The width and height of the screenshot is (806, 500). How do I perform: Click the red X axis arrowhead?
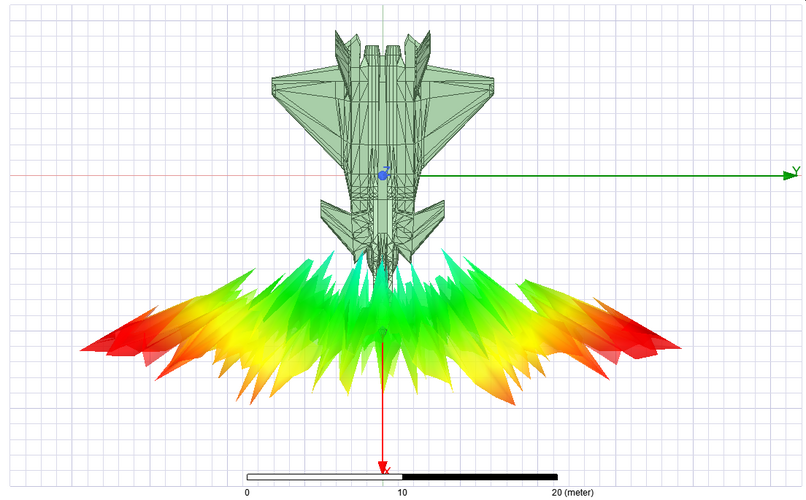coord(382,467)
